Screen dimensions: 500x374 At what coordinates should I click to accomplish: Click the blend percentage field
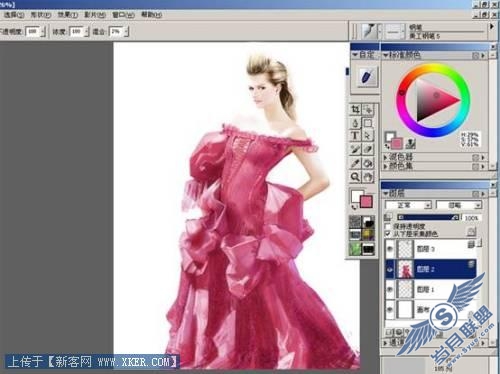(x=116, y=31)
